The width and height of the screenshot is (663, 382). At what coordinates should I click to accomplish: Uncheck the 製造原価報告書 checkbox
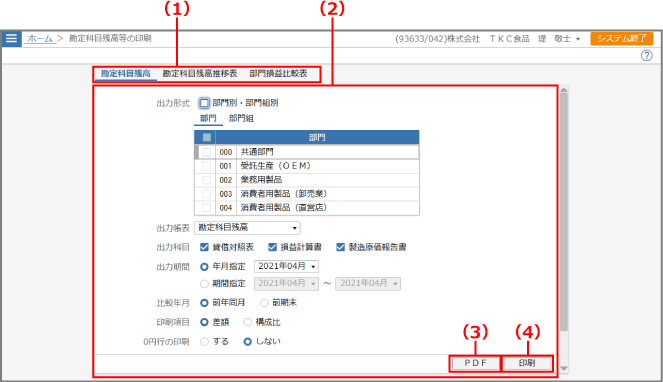point(340,247)
